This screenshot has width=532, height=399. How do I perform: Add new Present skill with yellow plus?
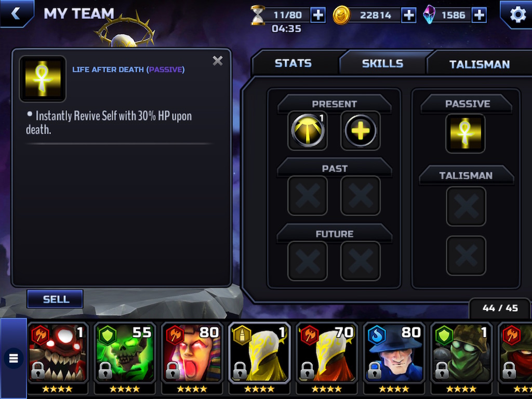361,130
